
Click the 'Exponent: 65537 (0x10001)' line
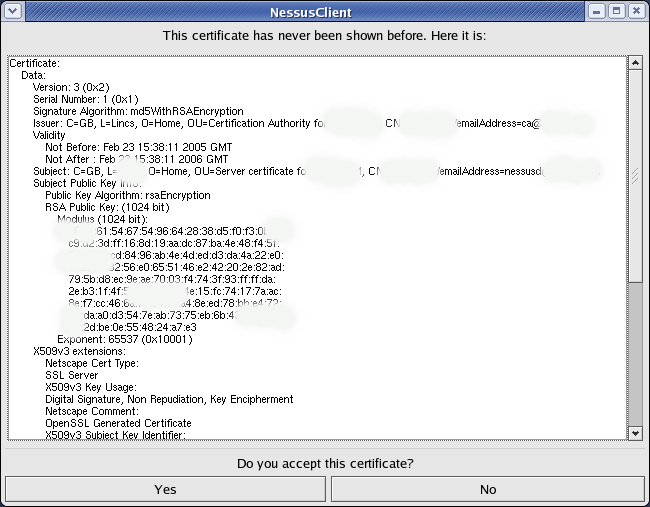pyautogui.click(x=125, y=340)
